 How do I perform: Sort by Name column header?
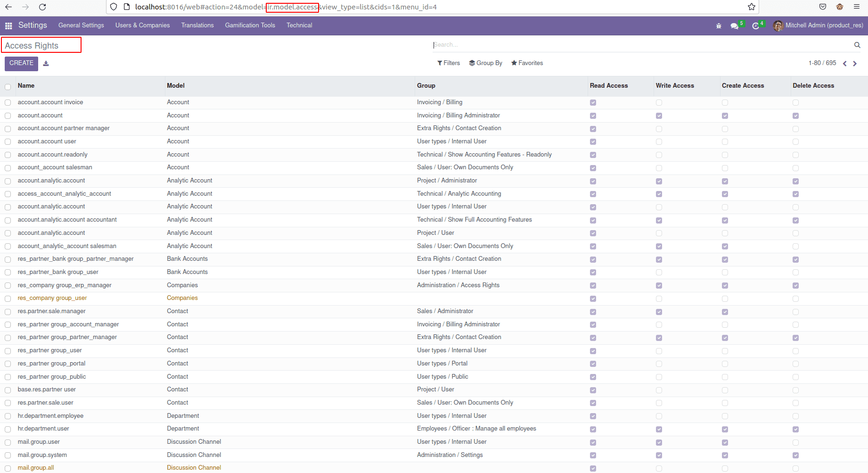(x=26, y=86)
